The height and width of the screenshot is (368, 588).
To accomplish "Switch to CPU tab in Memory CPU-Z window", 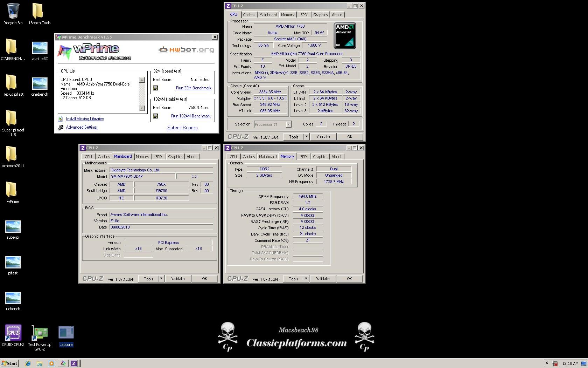I will 233,157.
